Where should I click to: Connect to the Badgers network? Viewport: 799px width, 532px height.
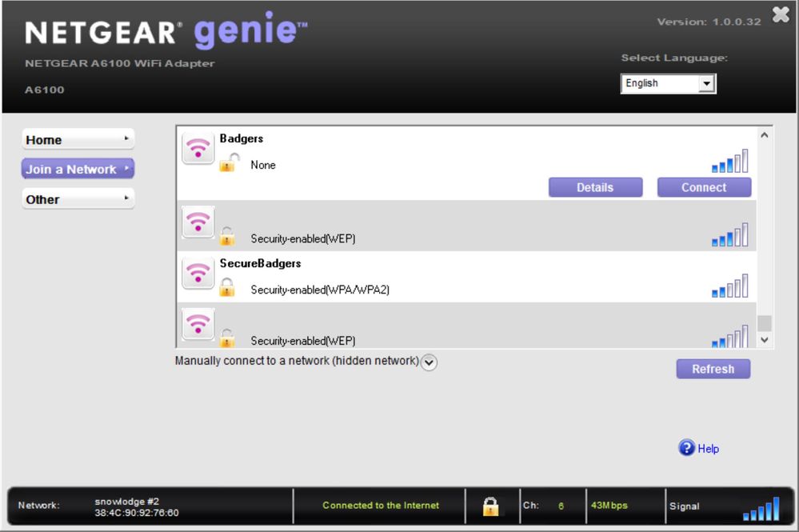tap(704, 187)
